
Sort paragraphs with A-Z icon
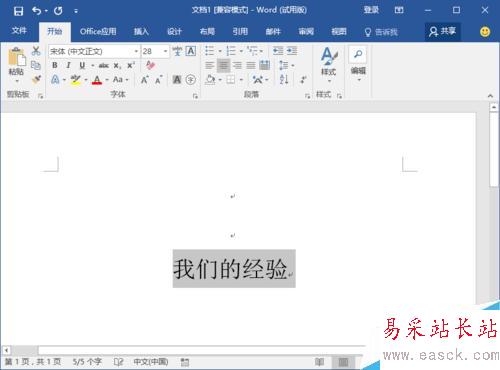[284, 80]
